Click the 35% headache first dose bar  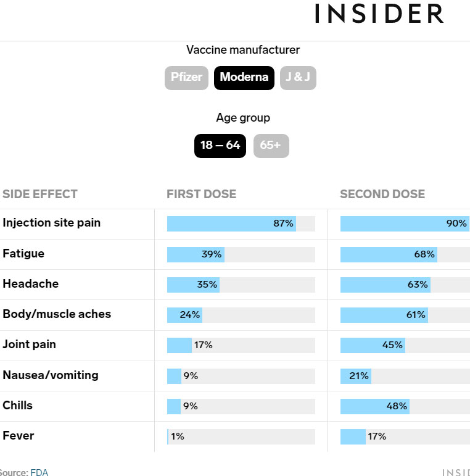click(193, 285)
